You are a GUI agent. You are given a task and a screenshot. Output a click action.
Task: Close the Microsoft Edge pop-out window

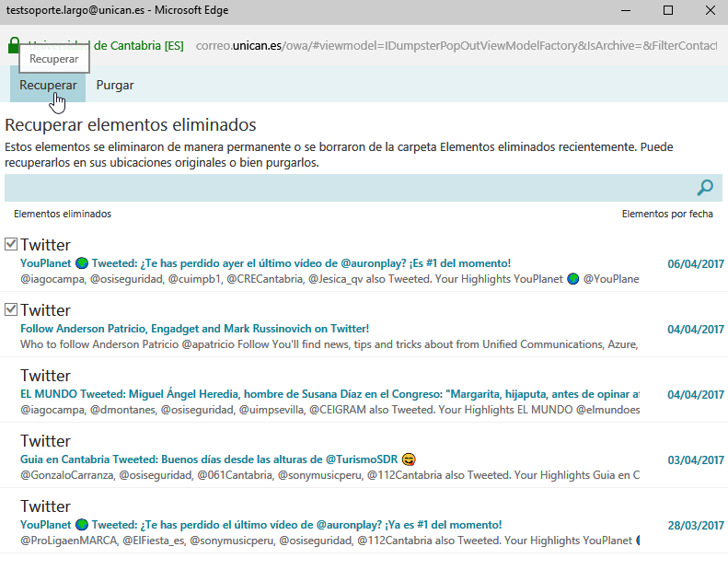point(710,10)
